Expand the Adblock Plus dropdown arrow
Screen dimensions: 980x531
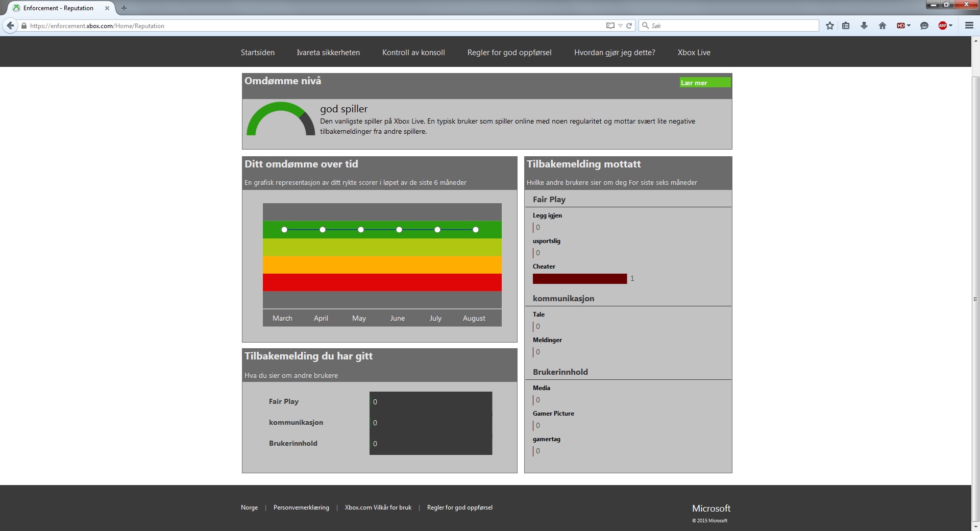click(951, 26)
